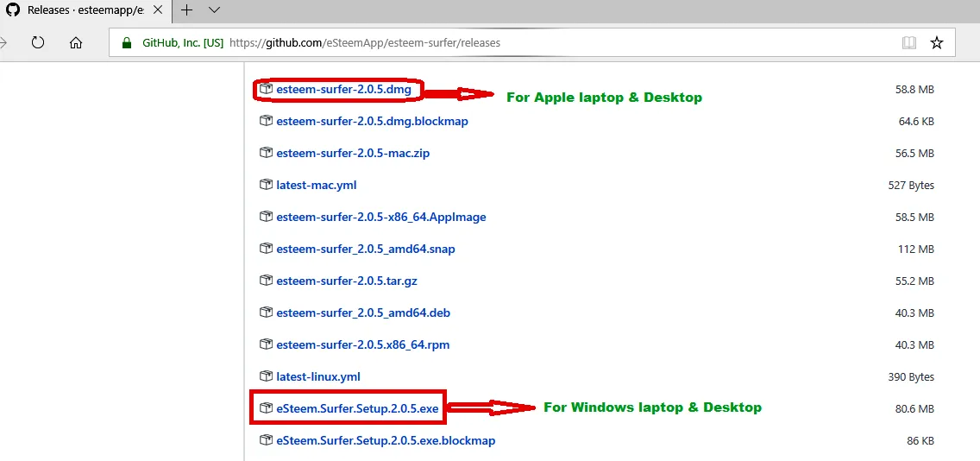Click the 64.6 KB size text
This screenshot has height=461, width=980.
(x=916, y=122)
